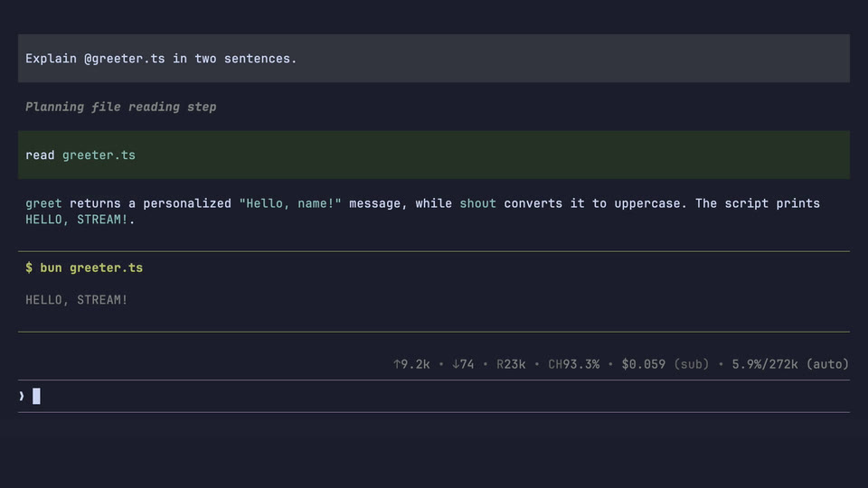
Task: Click the '$ bun greeter.ts' command line
Action: [84, 267]
